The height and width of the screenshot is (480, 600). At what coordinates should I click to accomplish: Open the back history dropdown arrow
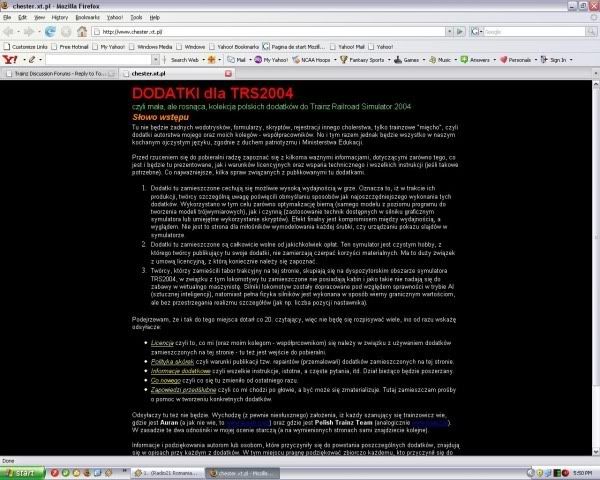coord(18,32)
